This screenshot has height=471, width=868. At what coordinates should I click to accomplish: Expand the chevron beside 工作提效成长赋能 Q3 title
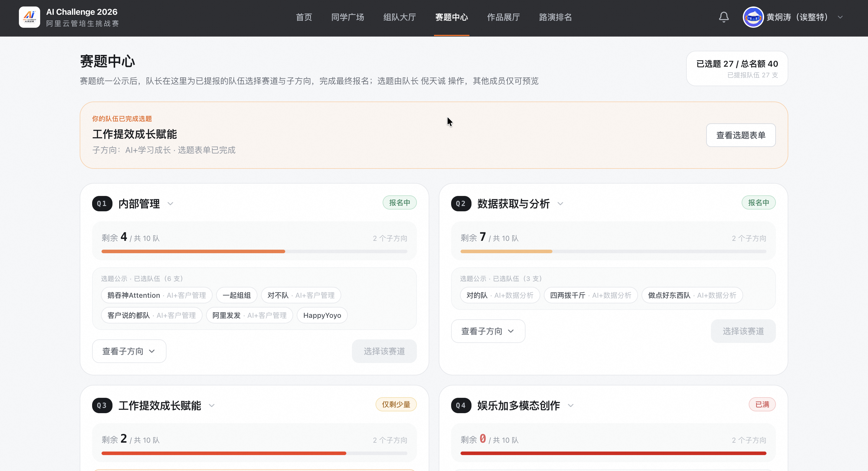click(x=212, y=406)
